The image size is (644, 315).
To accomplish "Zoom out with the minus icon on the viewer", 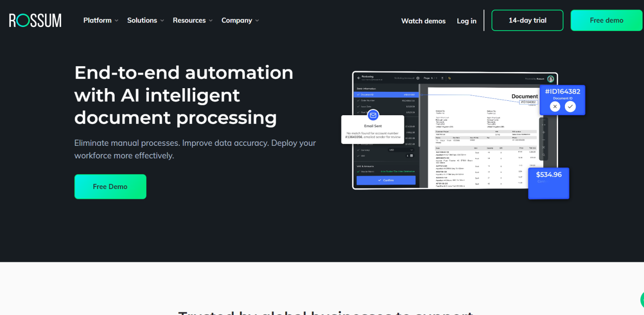I will pos(543,139).
